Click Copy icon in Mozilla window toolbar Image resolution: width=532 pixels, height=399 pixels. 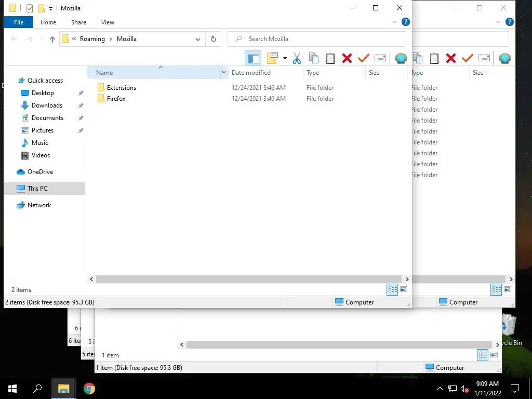pos(313,58)
